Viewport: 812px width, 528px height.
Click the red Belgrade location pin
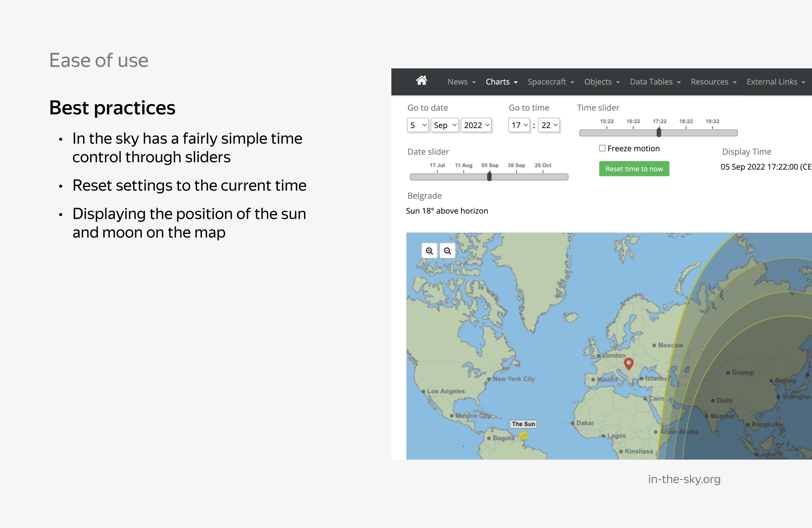point(628,363)
